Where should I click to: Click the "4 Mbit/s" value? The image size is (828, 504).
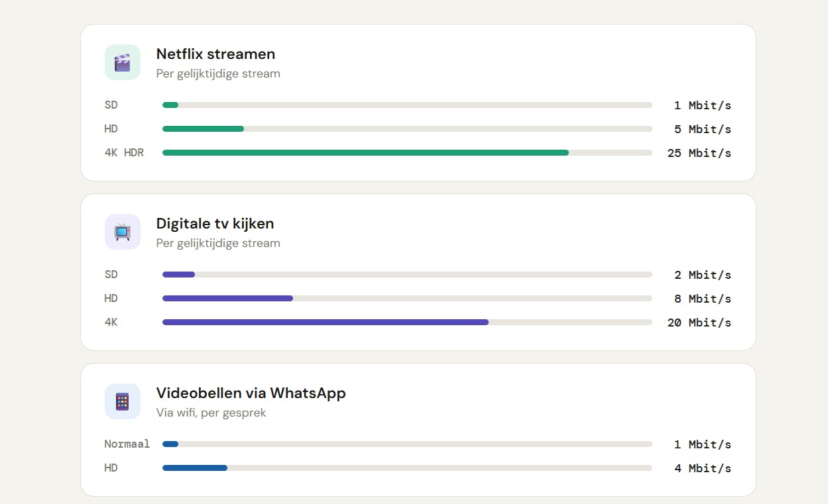click(702, 468)
